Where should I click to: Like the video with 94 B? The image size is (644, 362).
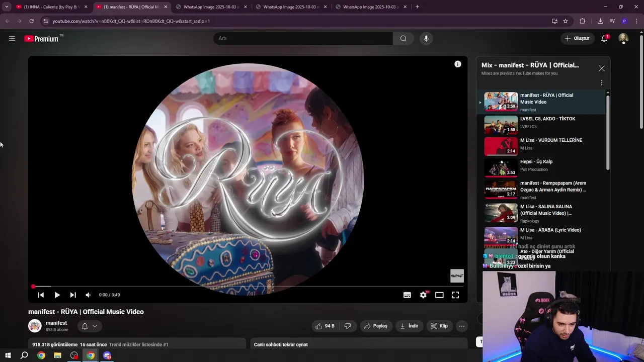pos(325,326)
